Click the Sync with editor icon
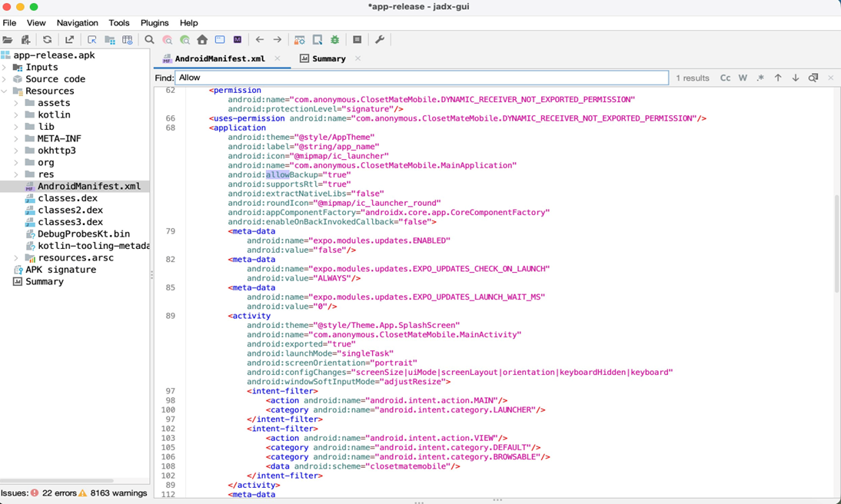841x504 pixels. (x=92, y=40)
